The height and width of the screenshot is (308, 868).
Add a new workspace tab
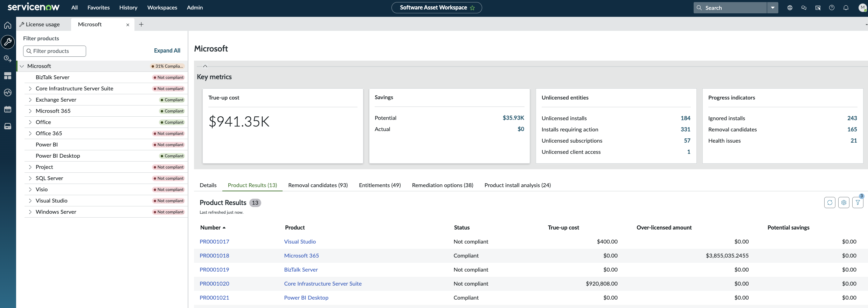coord(141,24)
